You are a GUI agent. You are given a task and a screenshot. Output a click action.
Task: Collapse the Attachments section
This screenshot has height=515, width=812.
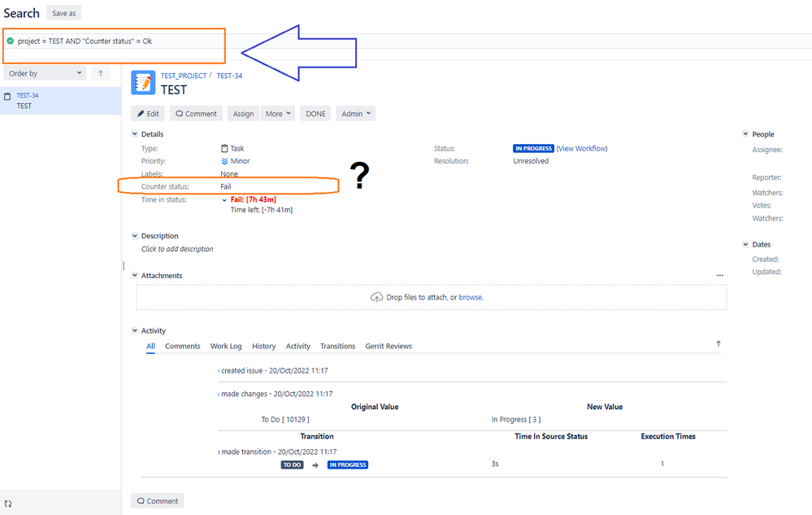tap(135, 276)
